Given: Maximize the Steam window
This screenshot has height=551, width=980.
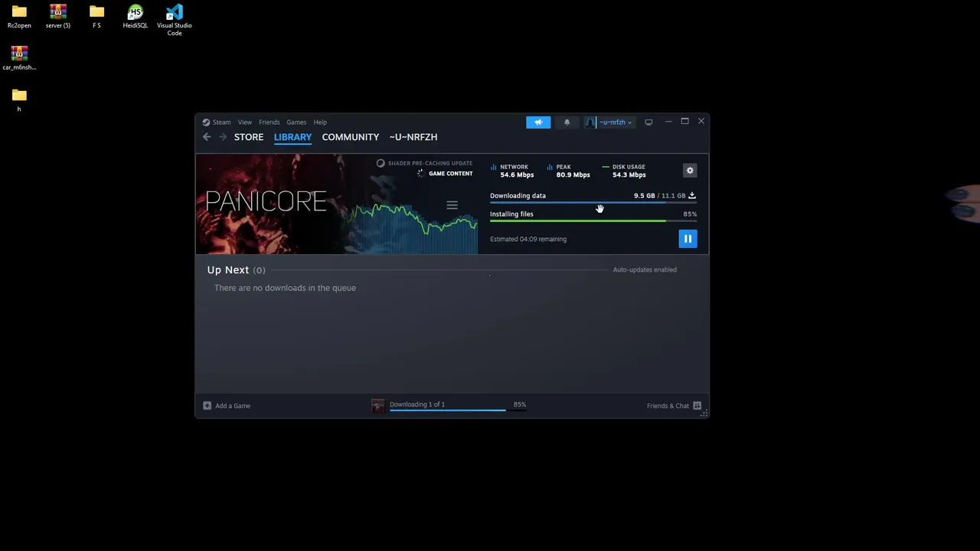Looking at the screenshot, I should (684, 122).
